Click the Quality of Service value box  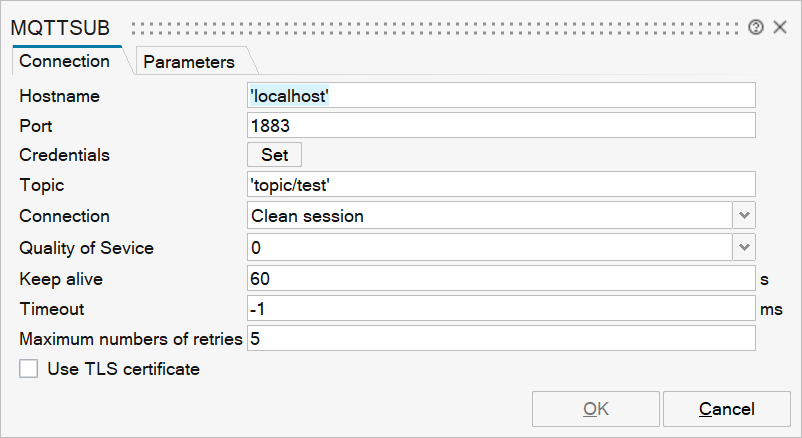pyautogui.click(x=490, y=247)
